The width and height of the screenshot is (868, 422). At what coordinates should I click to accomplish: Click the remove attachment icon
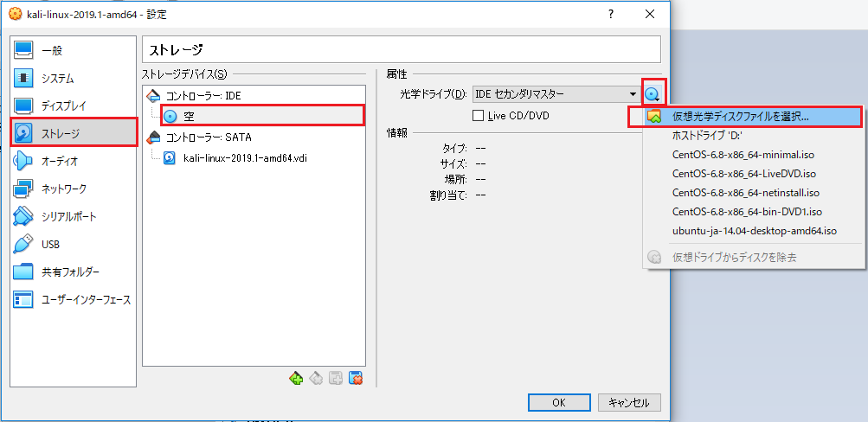click(x=356, y=378)
